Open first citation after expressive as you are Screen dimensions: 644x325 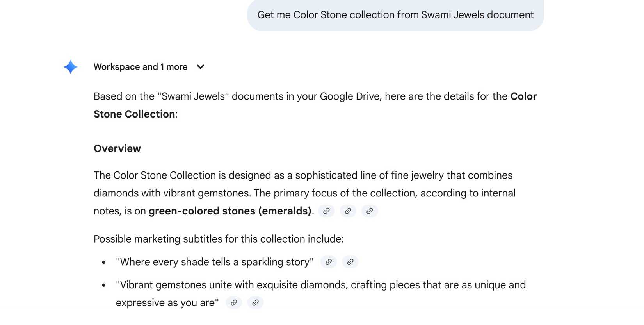[234, 302]
